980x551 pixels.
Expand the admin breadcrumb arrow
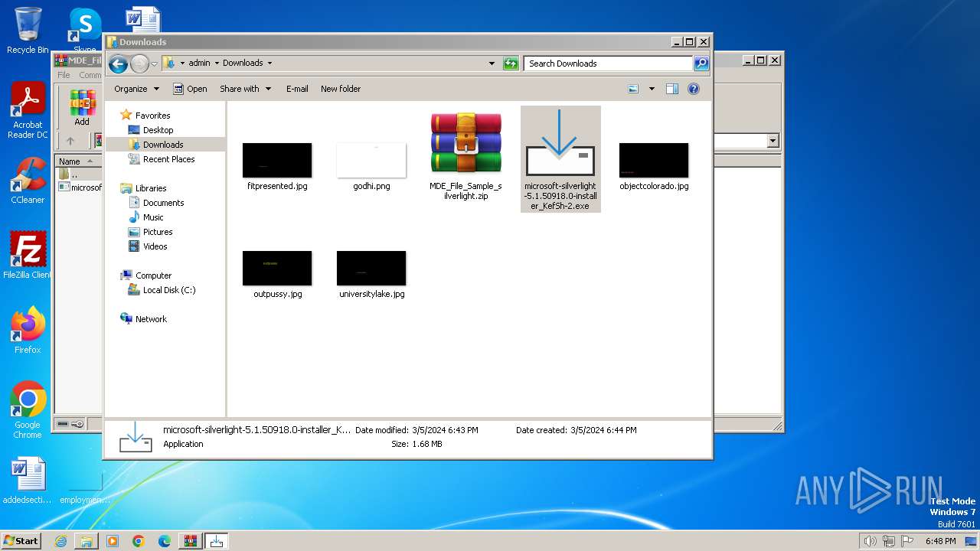[217, 63]
